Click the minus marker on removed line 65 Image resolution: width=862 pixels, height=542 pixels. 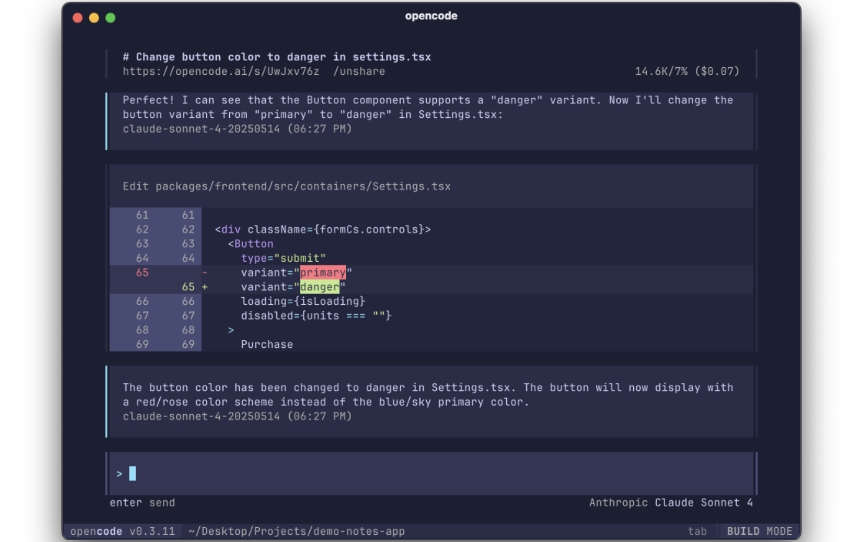(x=205, y=273)
